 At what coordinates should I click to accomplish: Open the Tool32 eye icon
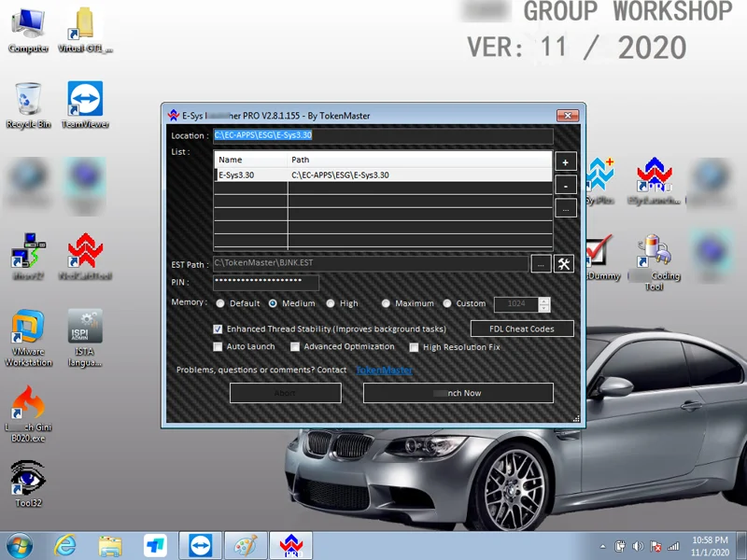point(28,483)
